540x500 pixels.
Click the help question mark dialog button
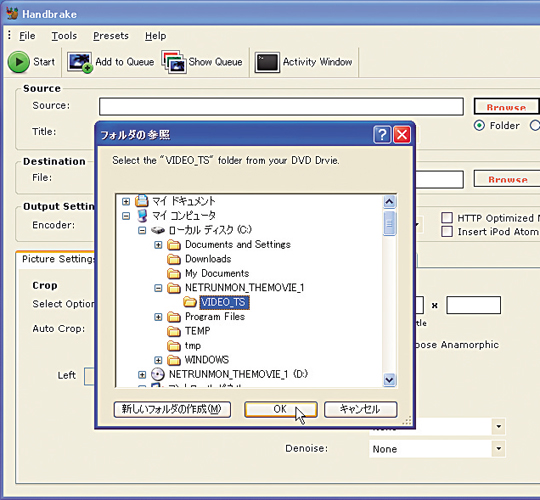coord(382,135)
